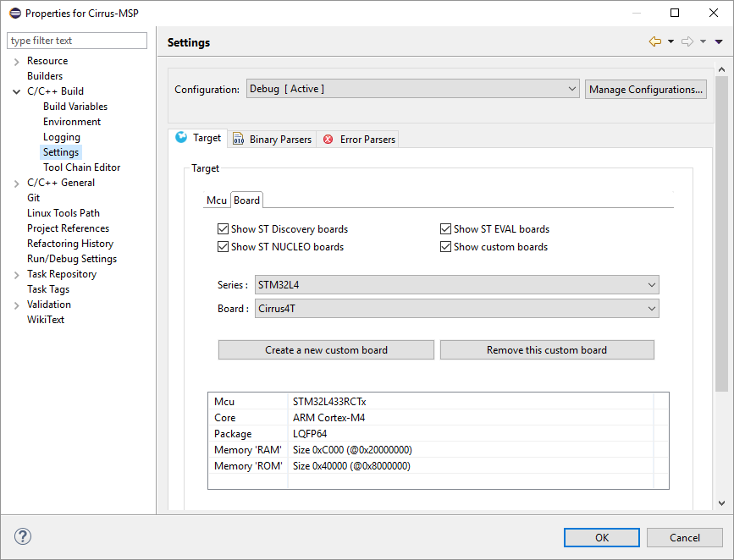Open the forward history dropdown arrow
Screen dimensions: 734x560
(x=704, y=41)
